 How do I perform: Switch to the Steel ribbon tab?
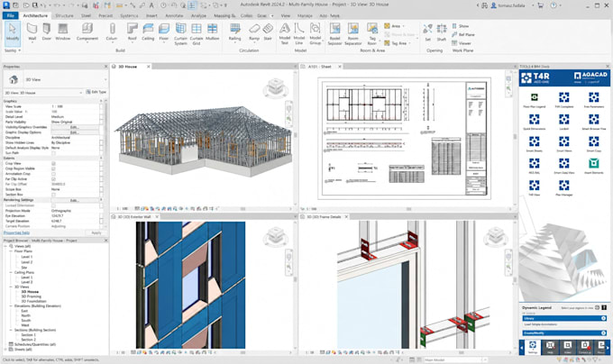click(86, 15)
